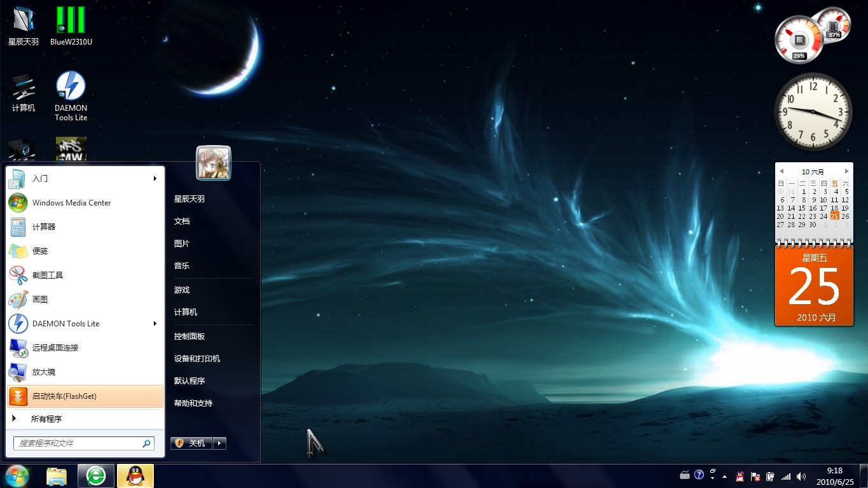868x488 pixels.
Task: Launch the green e browser on the taskbar
Action: point(96,476)
